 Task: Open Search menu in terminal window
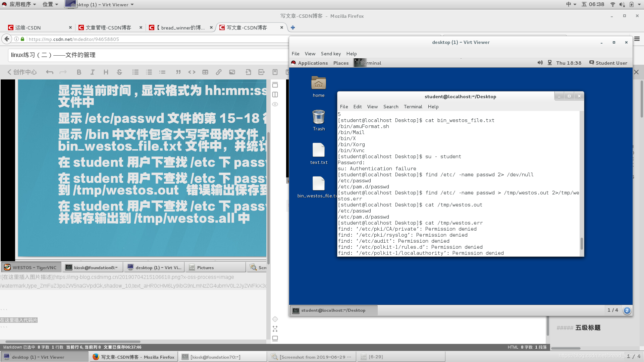click(391, 107)
